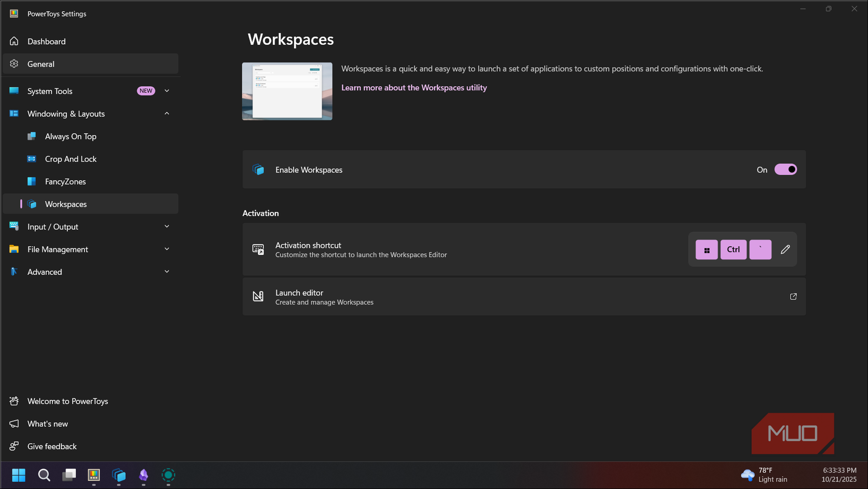Open the General settings page
Image resolution: width=868 pixels, height=489 pixels.
[x=41, y=64]
